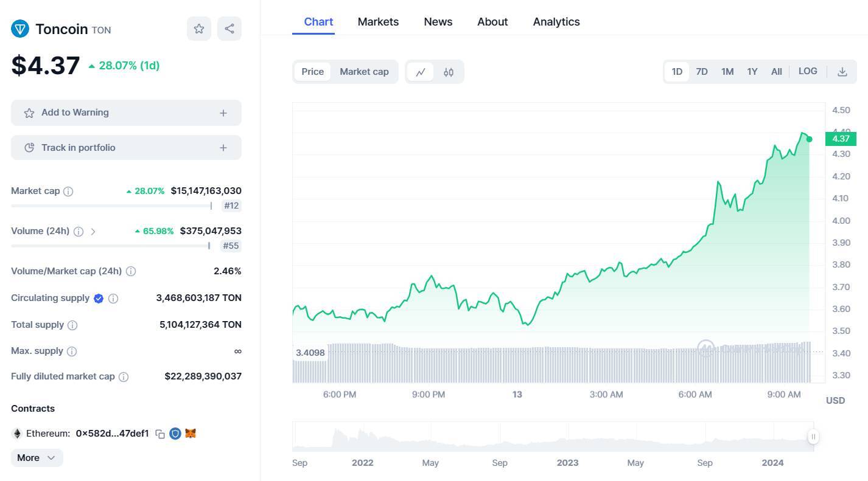Click the 5,104,127,364 TON total supply
The height and width of the screenshot is (481, 868).
(x=201, y=325)
